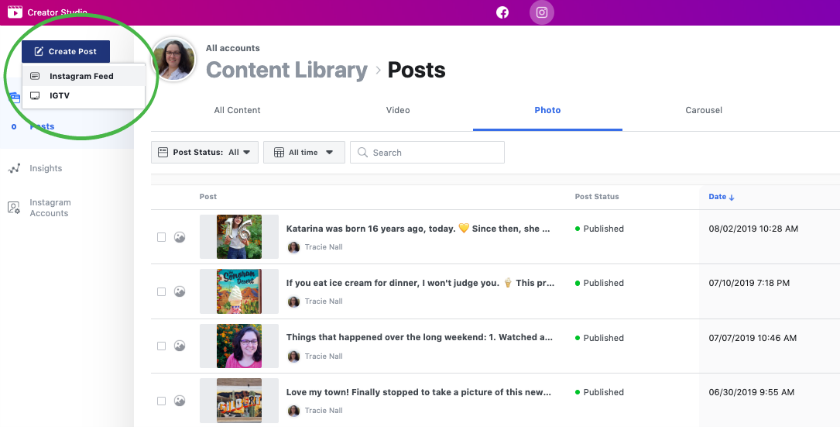
Task: Open the Post Status: All dropdown
Action: [205, 152]
